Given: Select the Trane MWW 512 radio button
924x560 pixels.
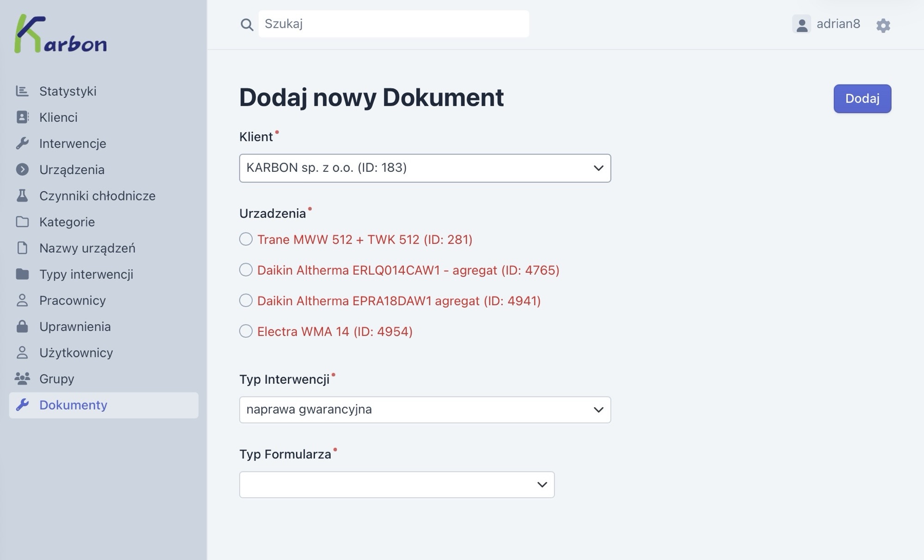Looking at the screenshot, I should tap(246, 239).
